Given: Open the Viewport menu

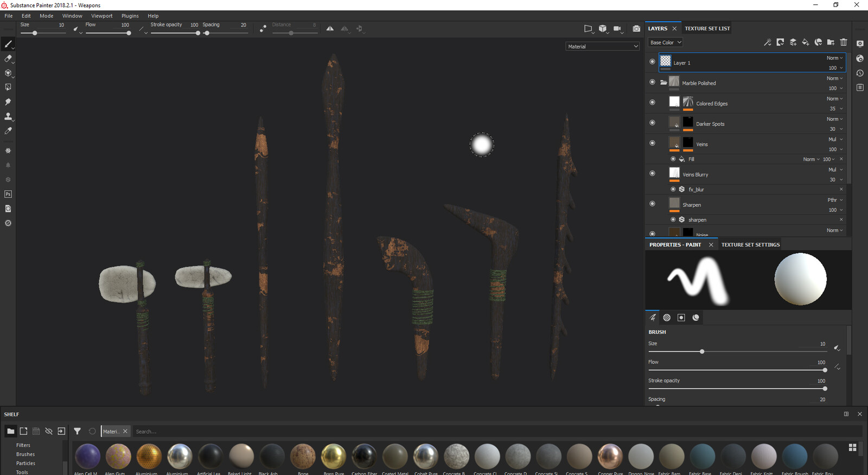Looking at the screenshot, I should pyautogui.click(x=102, y=16).
